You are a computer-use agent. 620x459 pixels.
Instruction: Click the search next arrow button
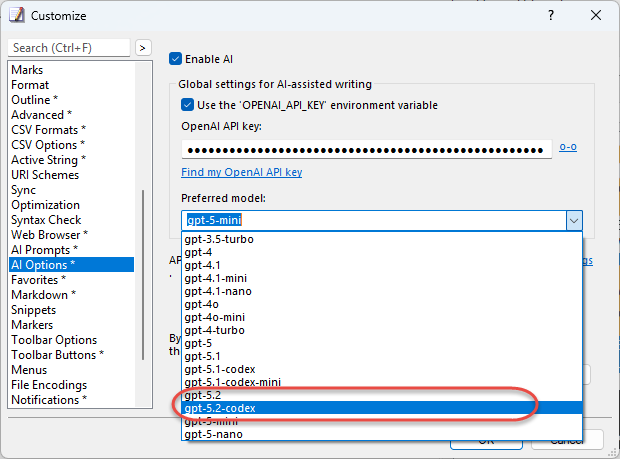pyautogui.click(x=143, y=48)
